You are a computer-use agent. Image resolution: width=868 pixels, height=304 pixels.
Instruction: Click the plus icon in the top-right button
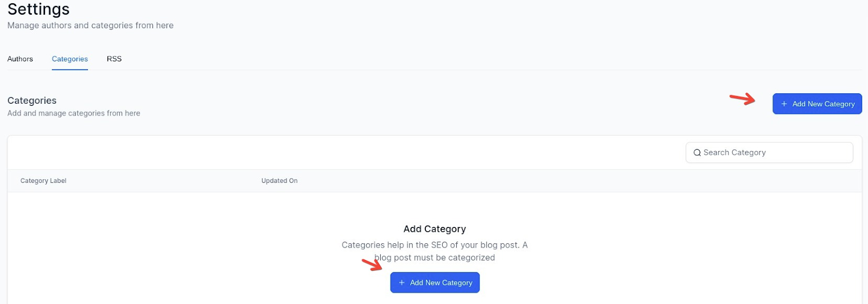pos(784,104)
